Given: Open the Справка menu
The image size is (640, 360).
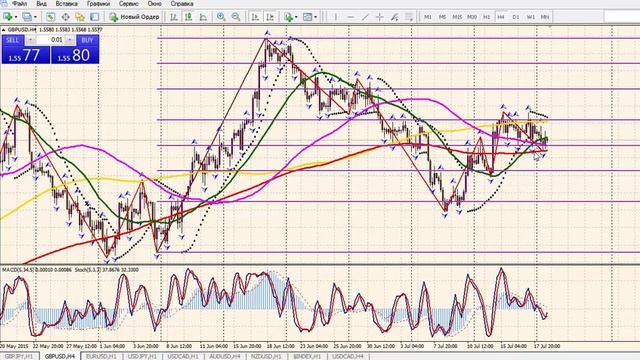Looking at the screenshot, I should pyautogui.click(x=182, y=4).
